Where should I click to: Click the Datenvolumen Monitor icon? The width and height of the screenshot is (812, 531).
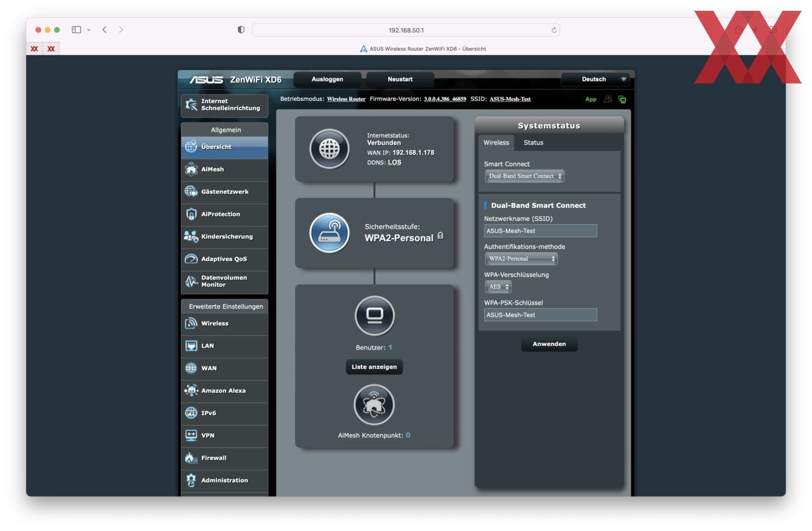191,281
